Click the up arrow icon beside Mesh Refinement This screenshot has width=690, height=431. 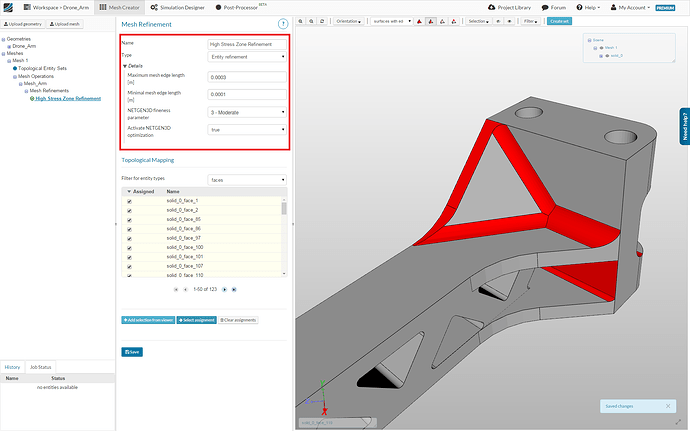point(284,22)
